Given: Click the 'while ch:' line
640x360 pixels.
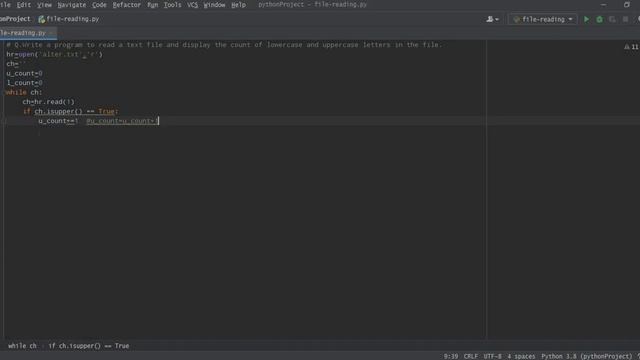Looking at the screenshot, I should (24, 92).
